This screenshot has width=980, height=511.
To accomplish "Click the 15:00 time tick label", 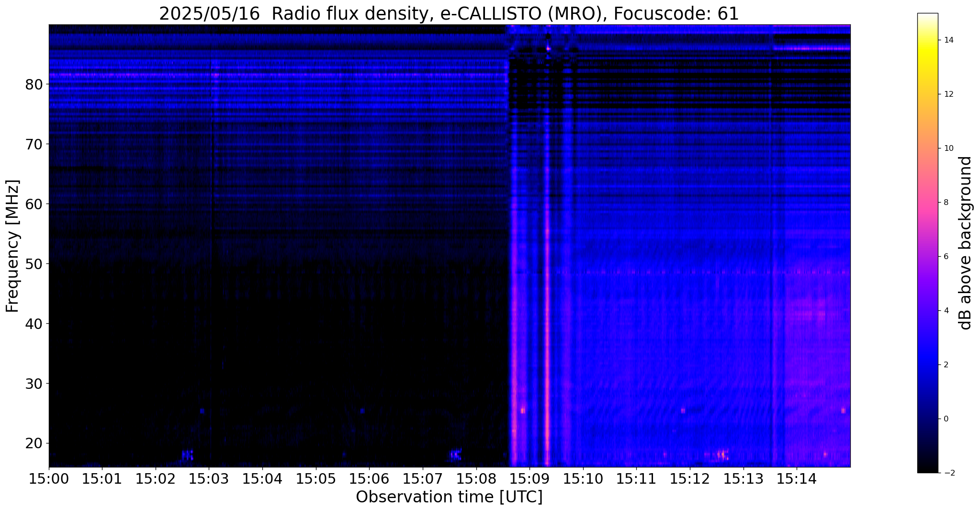I will point(49,478).
